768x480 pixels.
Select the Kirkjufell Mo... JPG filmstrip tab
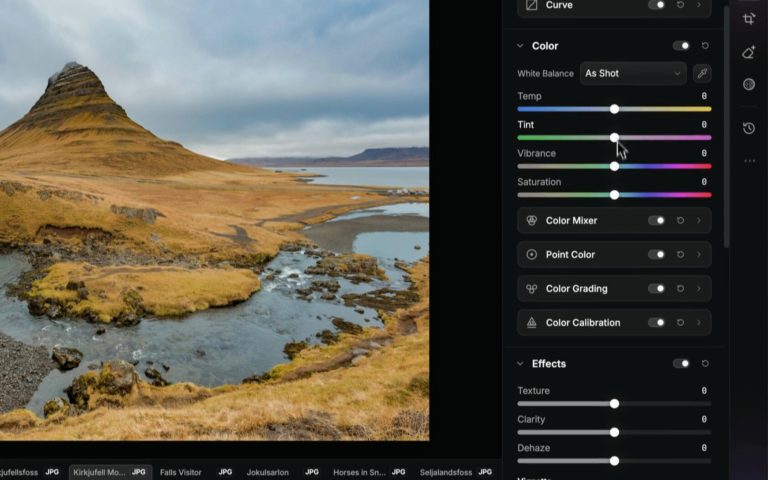point(110,472)
